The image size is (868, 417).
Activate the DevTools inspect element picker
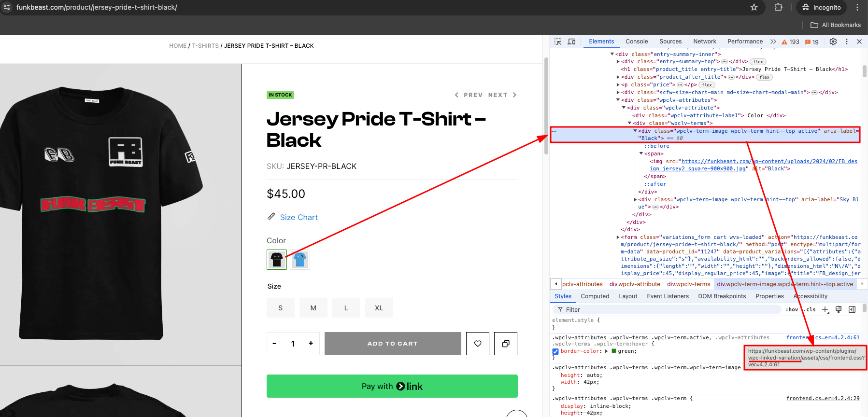coord(558,42)
